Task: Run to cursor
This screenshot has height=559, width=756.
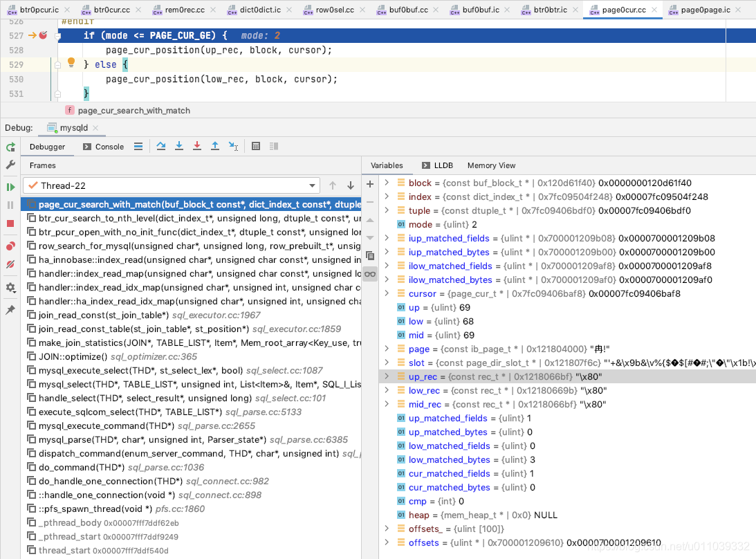Action: [233, 146]
